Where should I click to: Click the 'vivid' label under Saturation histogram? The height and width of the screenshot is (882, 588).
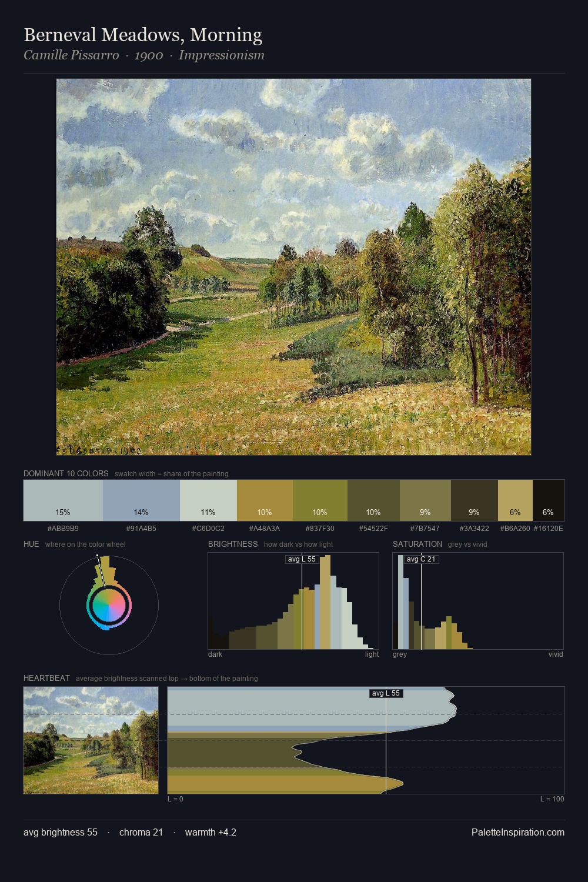tap(556, 654)
